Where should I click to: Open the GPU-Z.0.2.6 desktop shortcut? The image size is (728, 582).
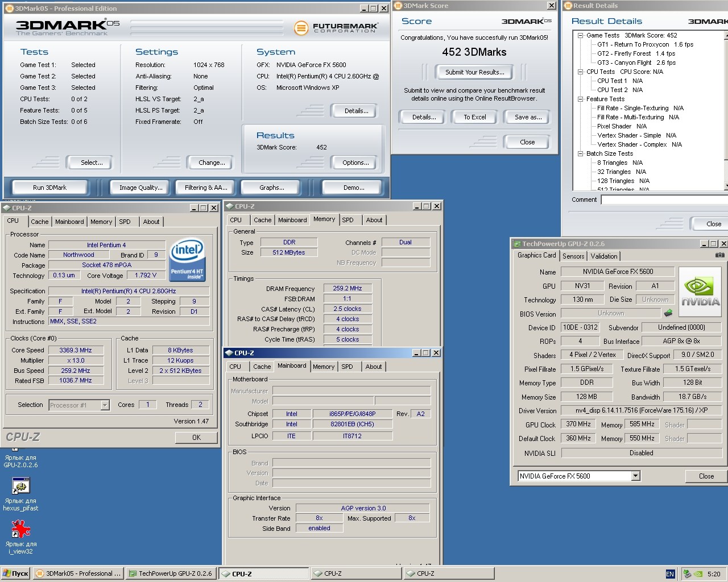(x=20, y=457)
